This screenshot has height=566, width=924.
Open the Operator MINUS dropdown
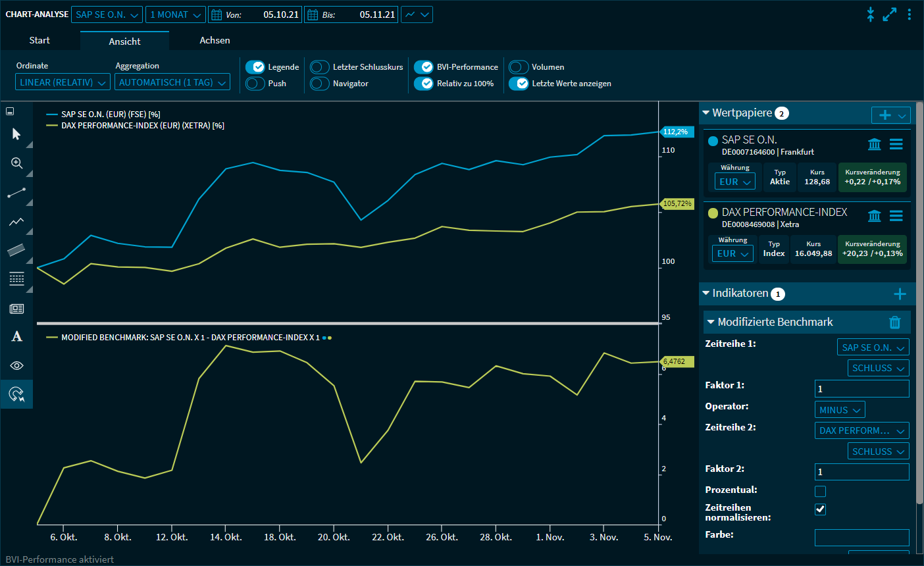[x=839, y=410]
